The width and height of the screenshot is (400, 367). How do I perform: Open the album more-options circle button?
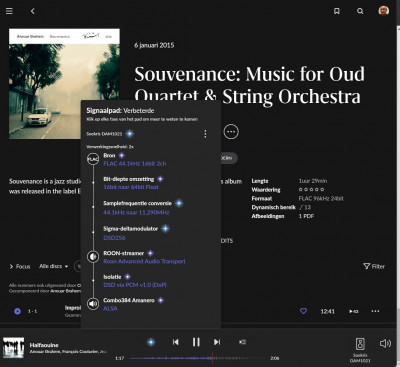pyautogui.click(x=231, y=132)
